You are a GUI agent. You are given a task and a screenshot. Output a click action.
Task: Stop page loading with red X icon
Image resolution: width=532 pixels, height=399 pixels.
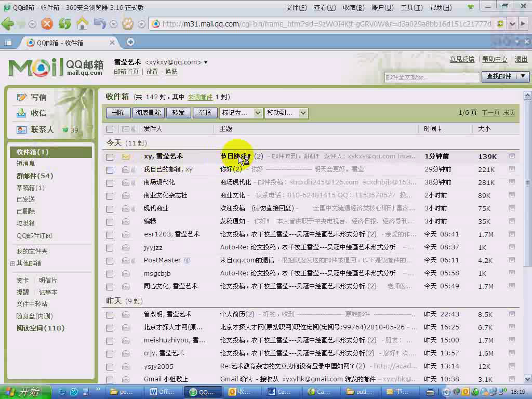click(47, 24)
